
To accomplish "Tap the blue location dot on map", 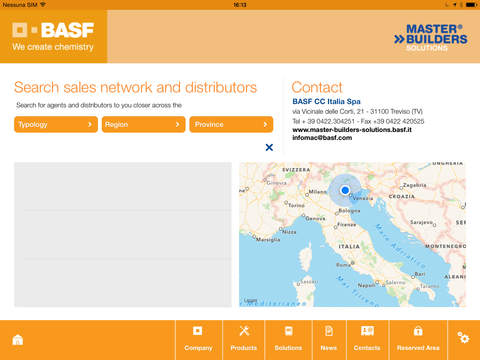I will pos(345,190).
